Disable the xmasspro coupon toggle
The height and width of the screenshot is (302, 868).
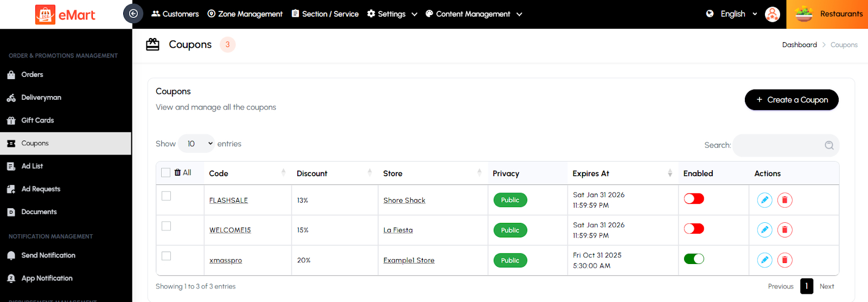[x=694, y=259]
